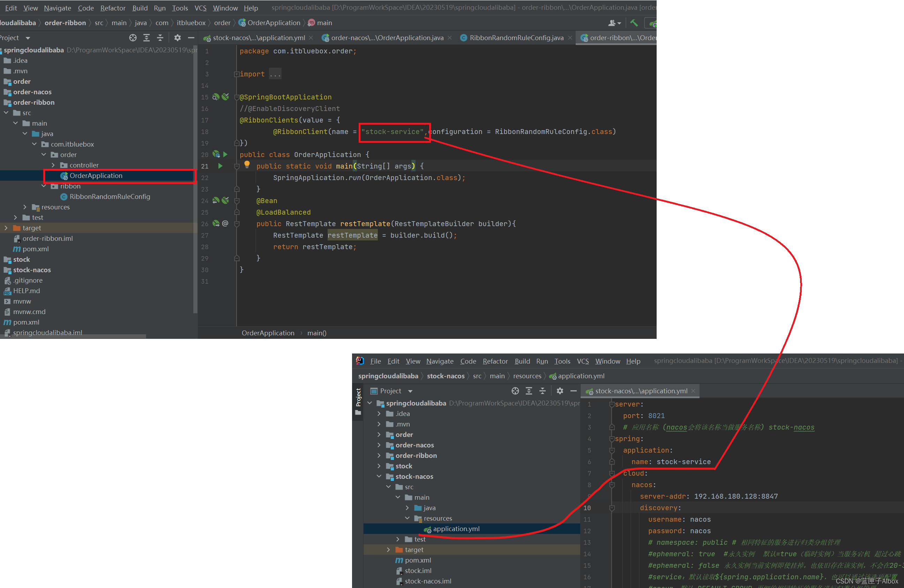This screenshot has width=904, height=588.
Task: Click run gutter arrow beside class OrderApplication
Action: point(225,155)
